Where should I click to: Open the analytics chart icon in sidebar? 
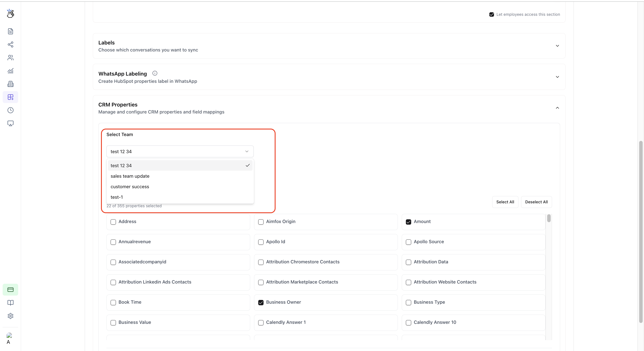coord(10,71)
